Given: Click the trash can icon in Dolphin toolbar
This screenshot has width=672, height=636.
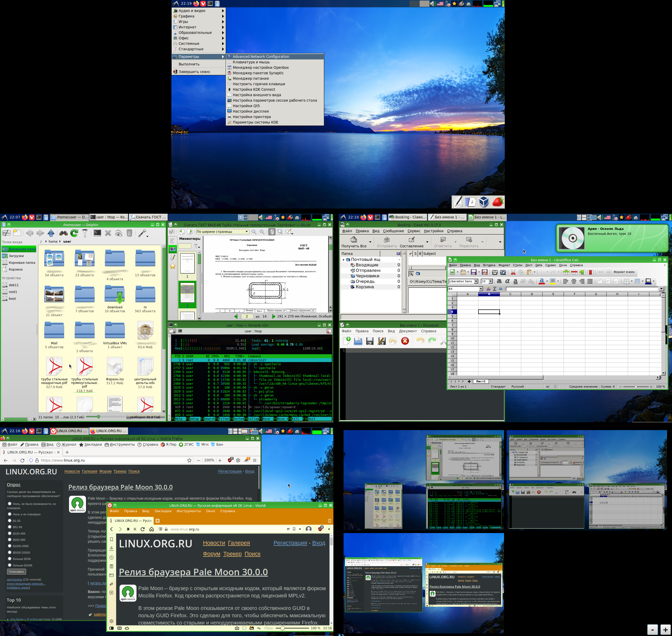Looking at the screenshot, I should tap(129, 233).
